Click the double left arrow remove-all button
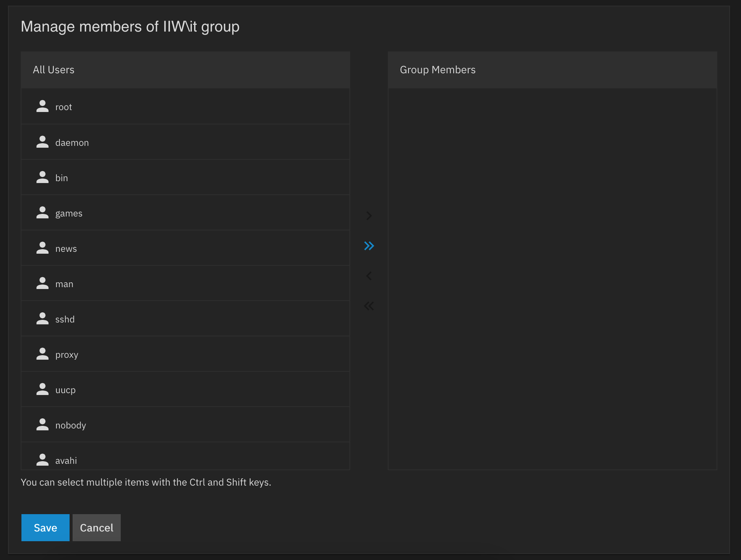This screenshot has height=560, width=741. pyautogui.click(x=369, y=306)
